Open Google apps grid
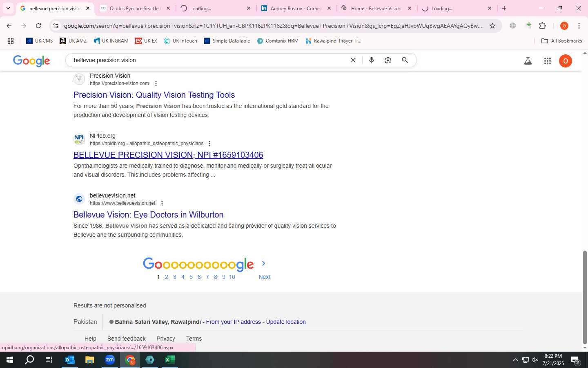This screenshot has height=368, width=588. click(x=548, y=61)
